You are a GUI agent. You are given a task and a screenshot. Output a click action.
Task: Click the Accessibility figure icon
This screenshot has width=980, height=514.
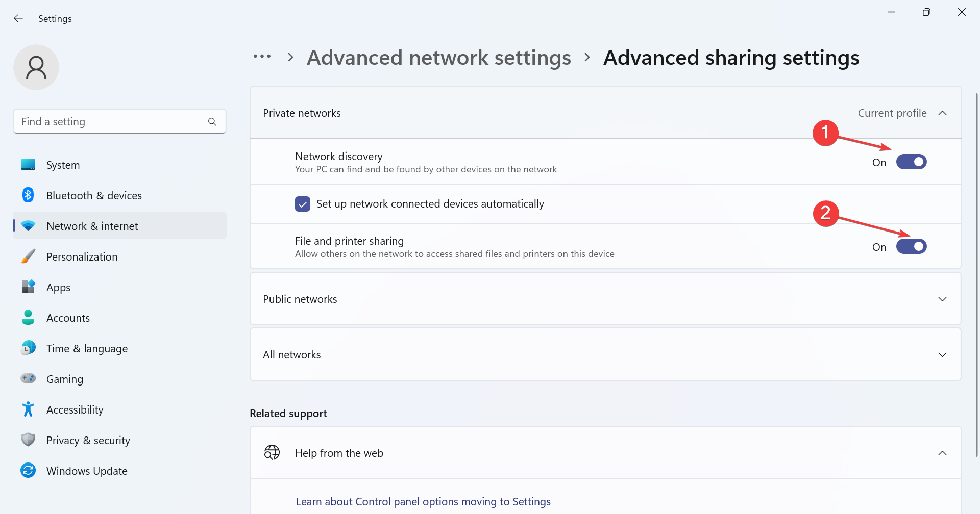[x=28, y=409]
